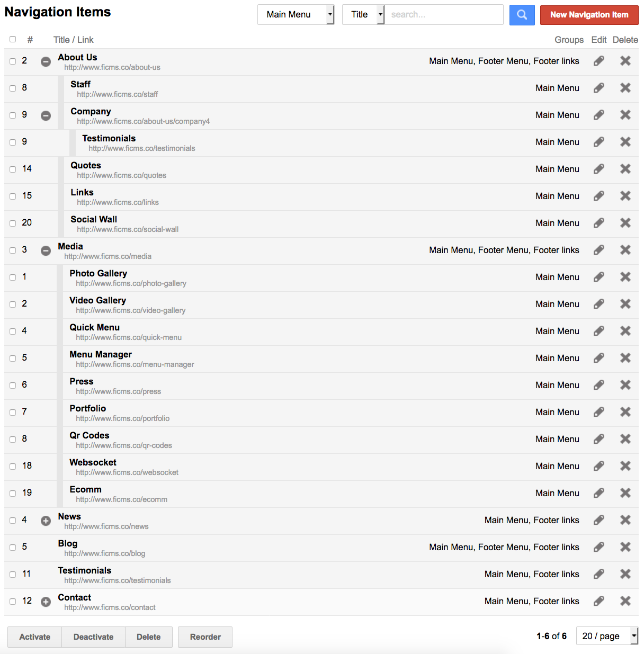Open the 20 / page dropdown
The image size is (644, 654).
click(x=607, y=636)
